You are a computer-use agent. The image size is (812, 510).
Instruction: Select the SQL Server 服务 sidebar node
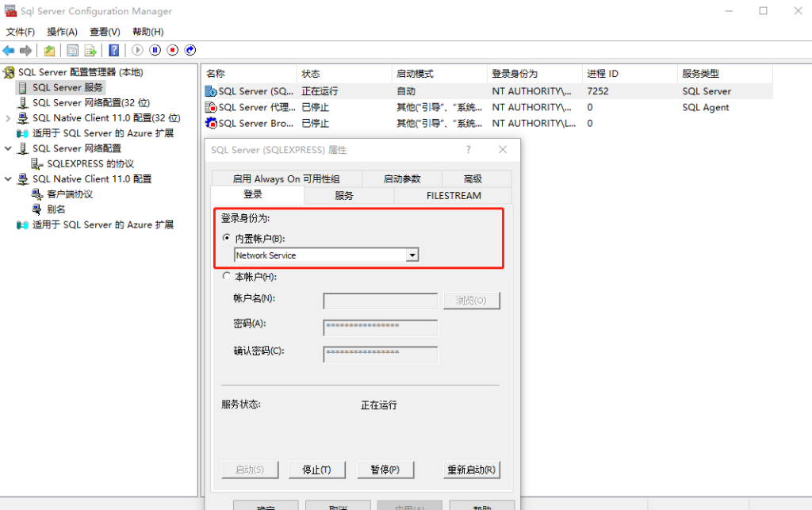tap(63, 87)
